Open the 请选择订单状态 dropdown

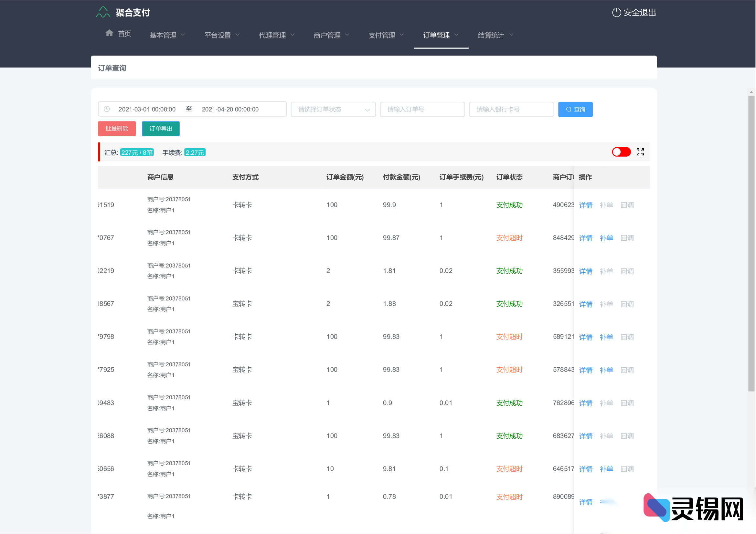[333, 109]
